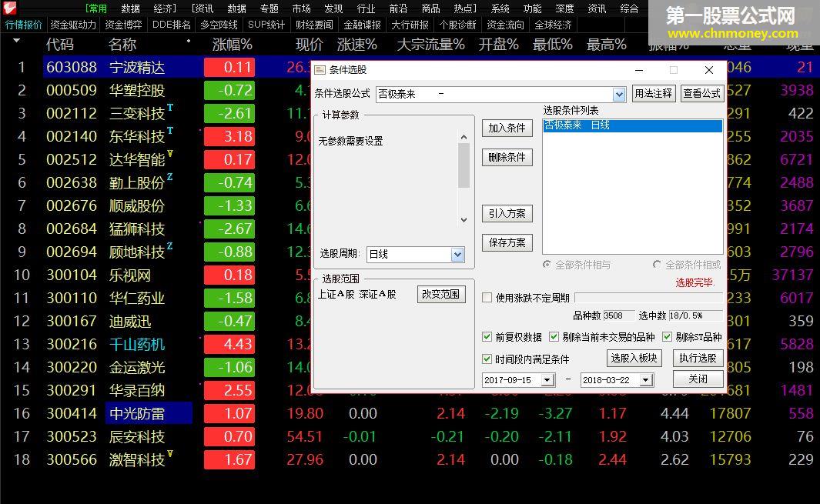Screen dimensions: 820x504
Task: Click code 300523 in list
Action: 72,436
